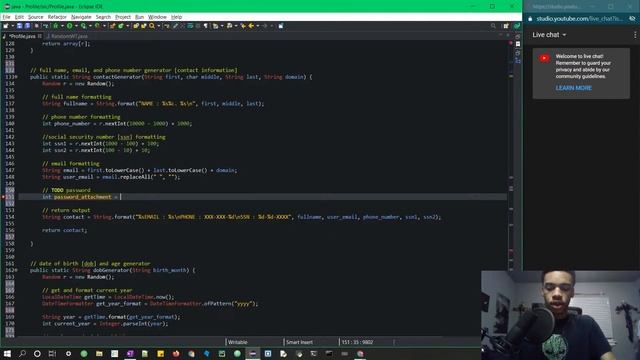640x360 pixels.
Task: Click the New Java Package icon
Action: (113, 26)
